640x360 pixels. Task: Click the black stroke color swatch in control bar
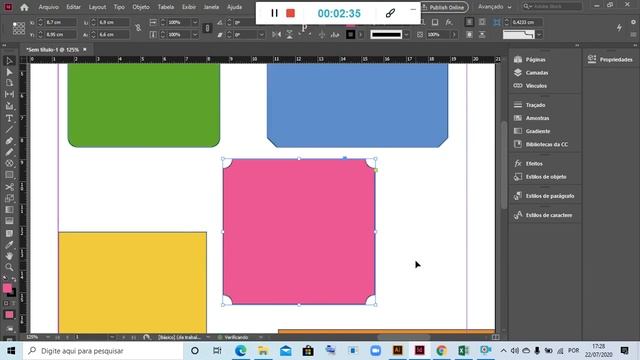tap(350, 35)
